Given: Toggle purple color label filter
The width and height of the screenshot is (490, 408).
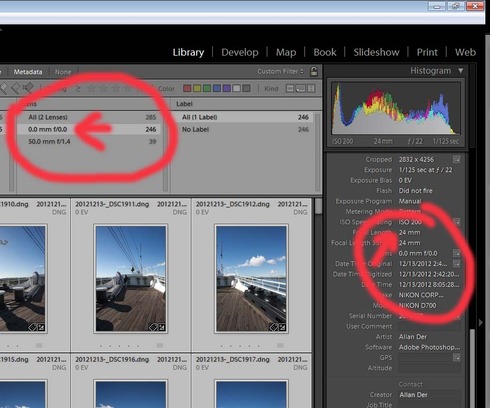Looking at the screenshot, I should 227,88.
